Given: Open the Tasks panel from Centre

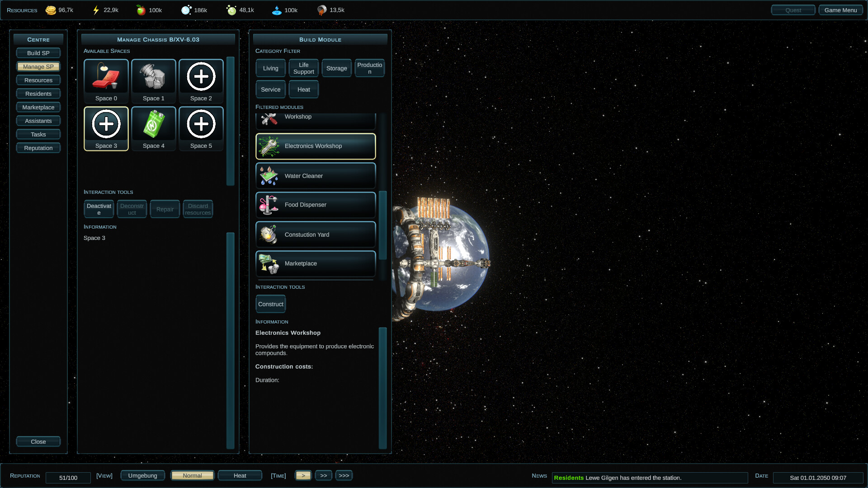Looking at the screenshot, I should pos(38,134).
